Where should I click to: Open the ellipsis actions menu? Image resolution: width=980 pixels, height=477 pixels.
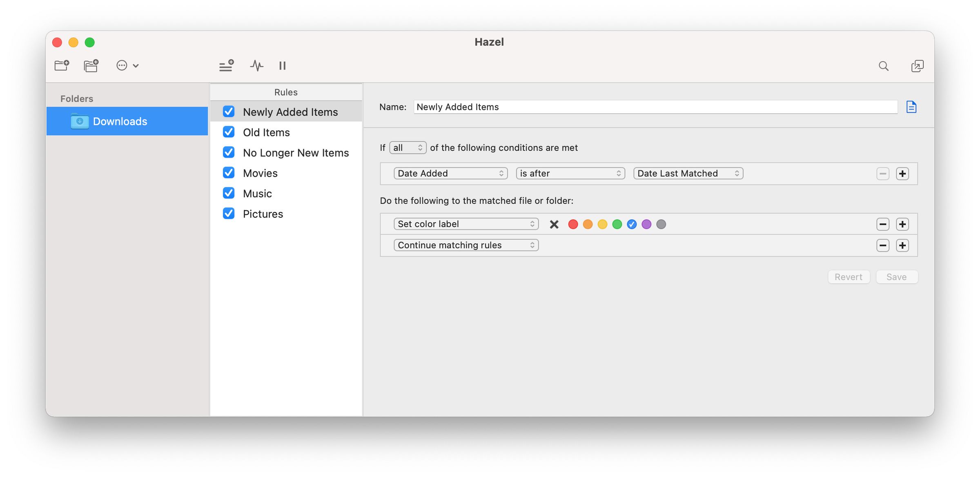[127, 65]
